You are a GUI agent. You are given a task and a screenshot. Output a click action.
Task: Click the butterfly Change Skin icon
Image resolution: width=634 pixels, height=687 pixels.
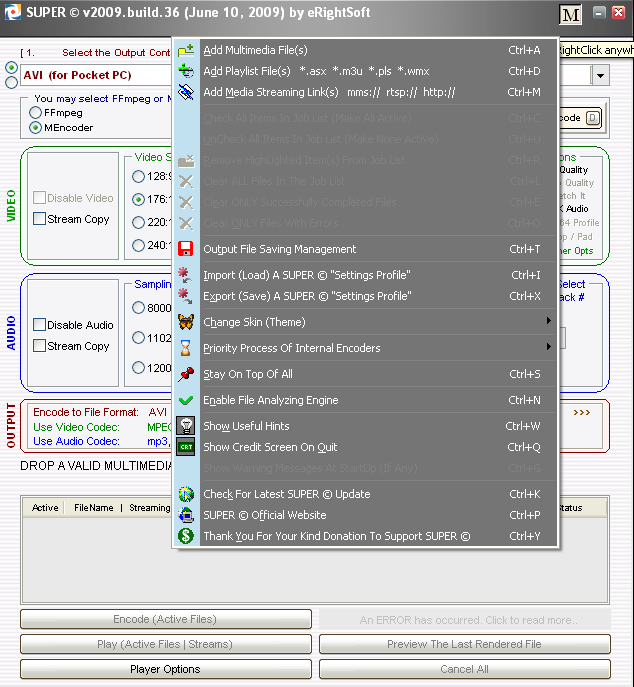coord(186,322)
